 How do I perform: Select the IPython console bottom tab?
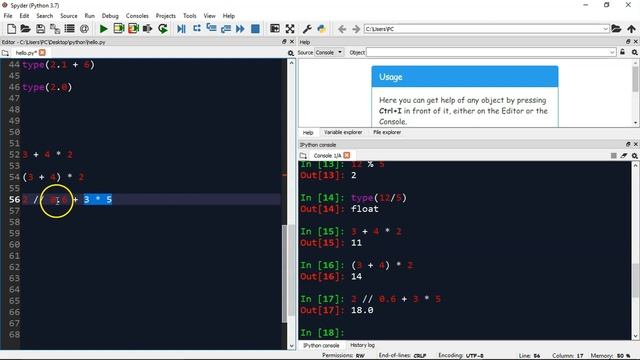(x=321, y=345)
